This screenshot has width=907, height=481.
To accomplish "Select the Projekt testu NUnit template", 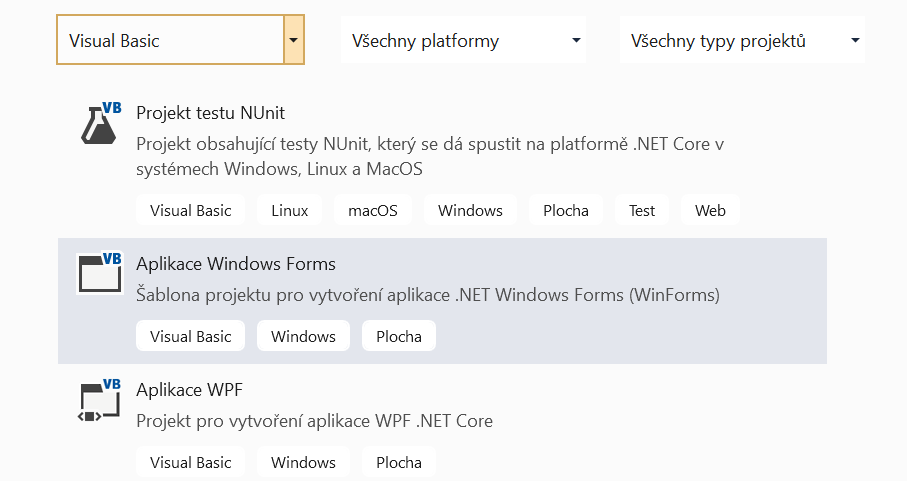I will pyautogui.click(x=442, y=163).
